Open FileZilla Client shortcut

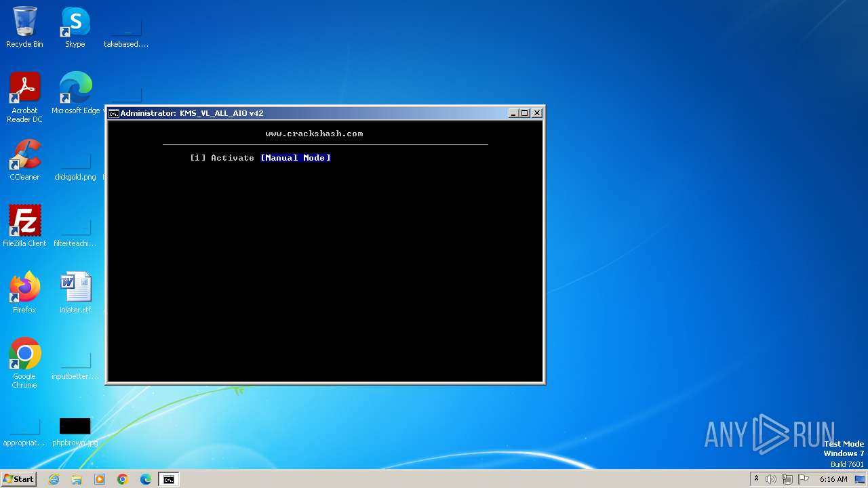[x=24, y=226]
